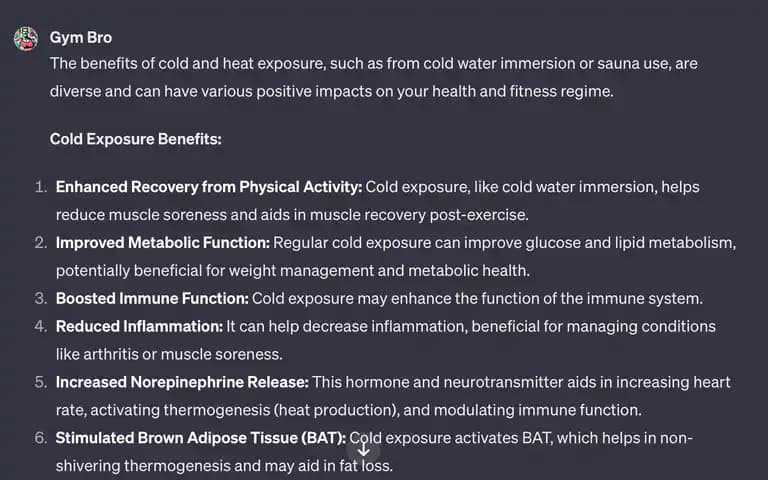Click the Boosted Immune Function heading
Viewport: 768px width, 480px height.
152,299
